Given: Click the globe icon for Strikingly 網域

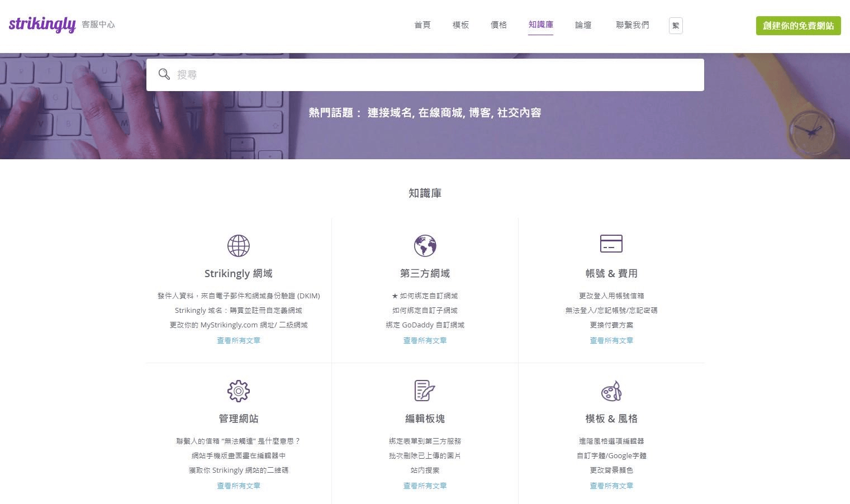Looking at the screenshot, I should point(239,246).
